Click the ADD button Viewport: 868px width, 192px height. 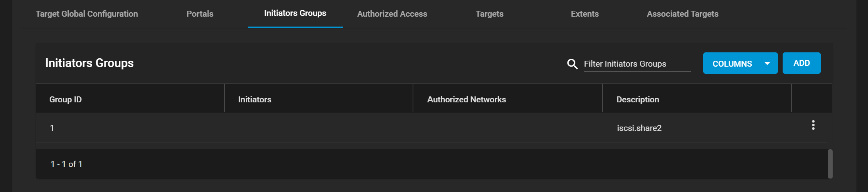801,63
